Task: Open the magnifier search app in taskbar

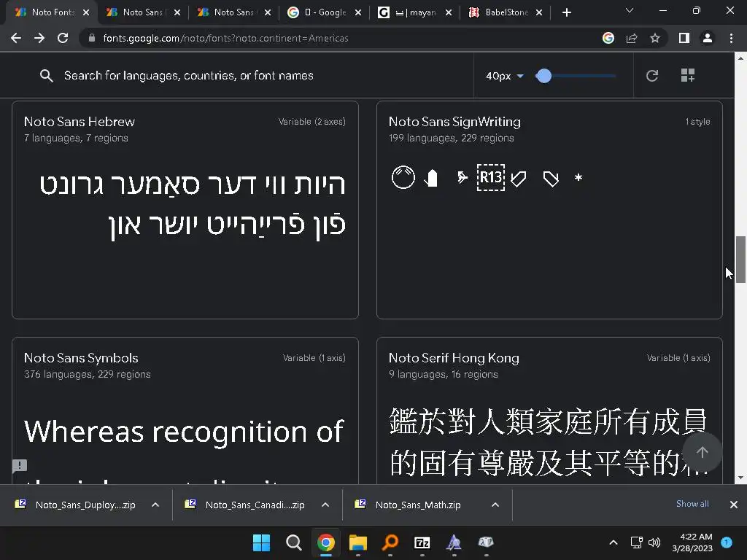Action: click(390, 542)
